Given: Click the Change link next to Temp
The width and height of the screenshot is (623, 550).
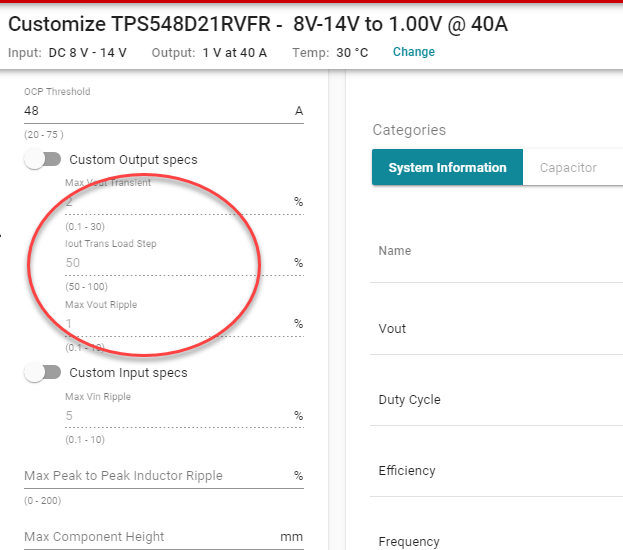Looking at the screenshot, I should pos(414,52).
